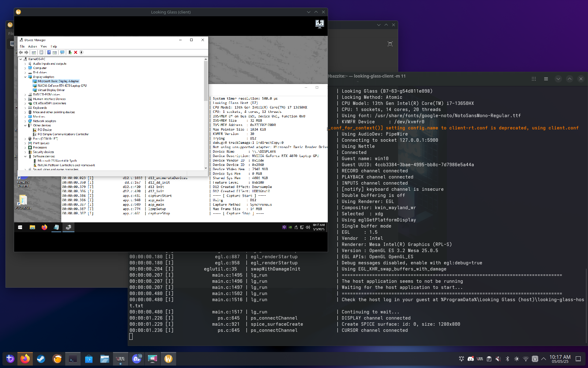Open Discord from the KDE taskbar
Image resolution: width=588 pixels, height=368 pixels.
point(137,359)
